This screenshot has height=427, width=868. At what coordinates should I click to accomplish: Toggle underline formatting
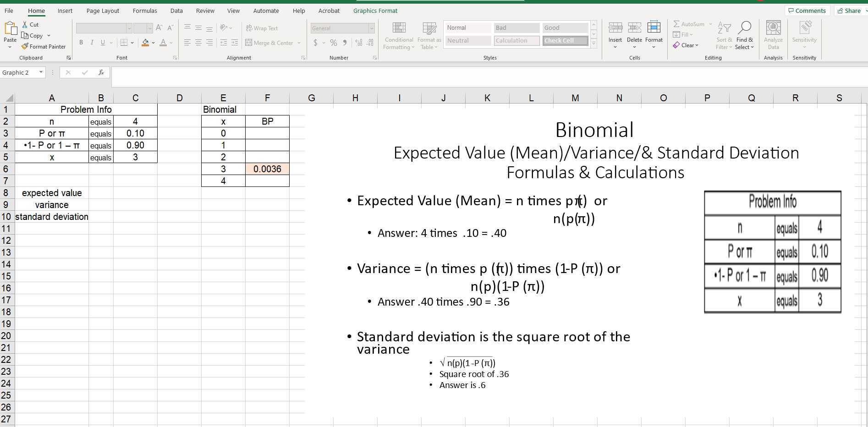point(102,43)
